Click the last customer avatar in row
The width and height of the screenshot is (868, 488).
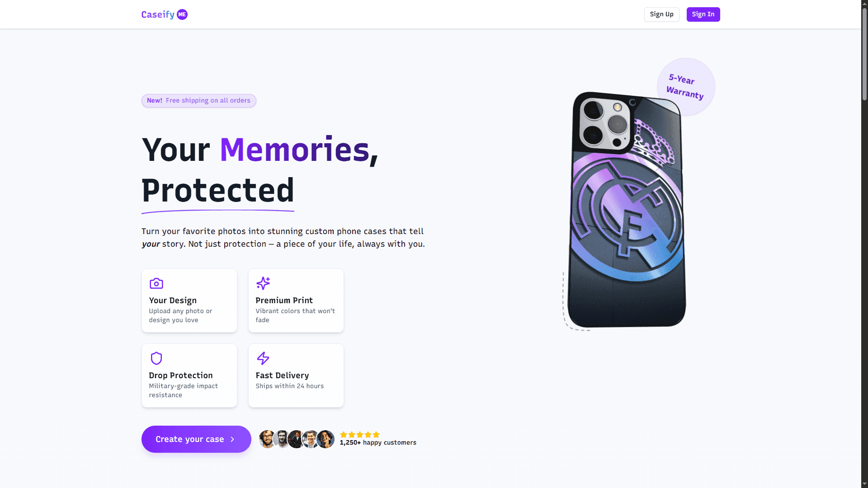tap(325, 439)
